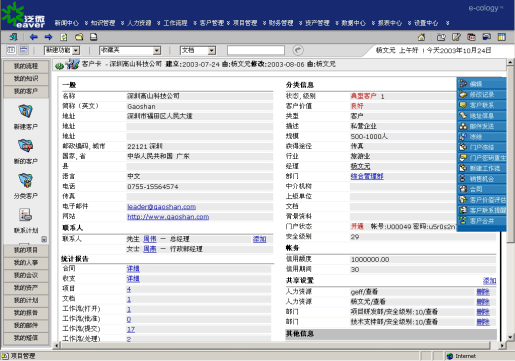Click the green refresh page icon

coord(63,37)
